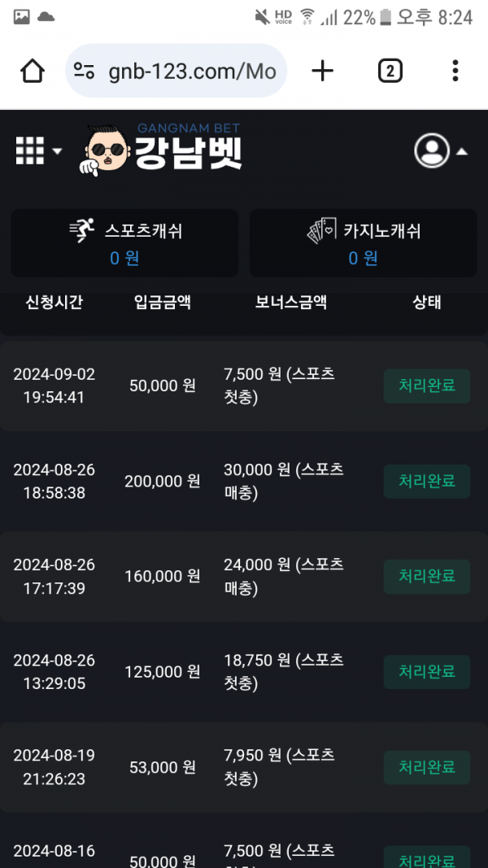Tap the site info icon in address bar
This screenshot has height=868, width=488.
[x=85, y=72]
